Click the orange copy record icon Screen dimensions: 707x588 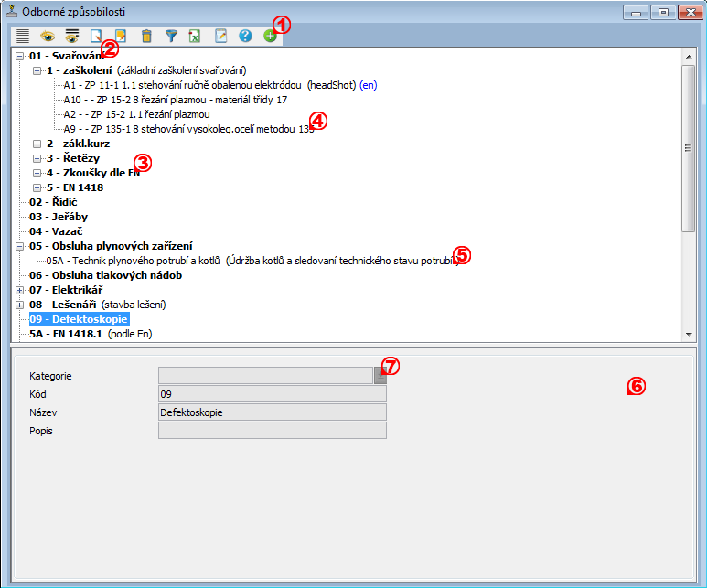point(121,36)
